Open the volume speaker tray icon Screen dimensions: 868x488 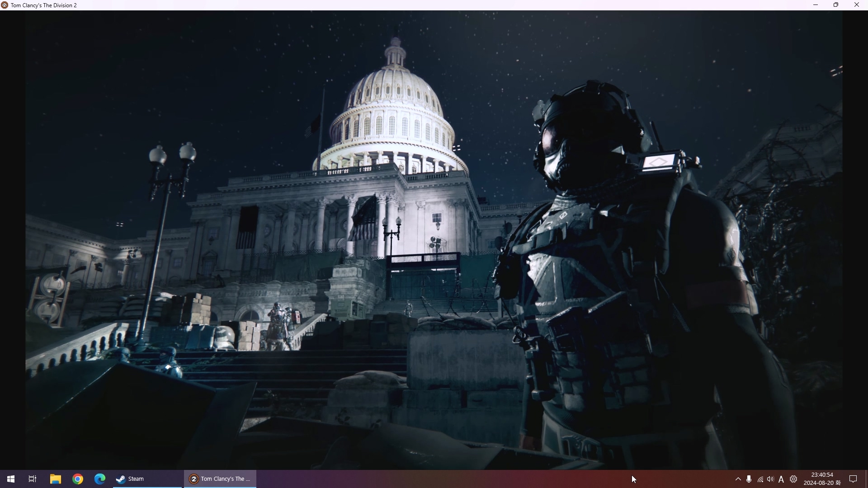pyautogui.click(x=770, y=479)
